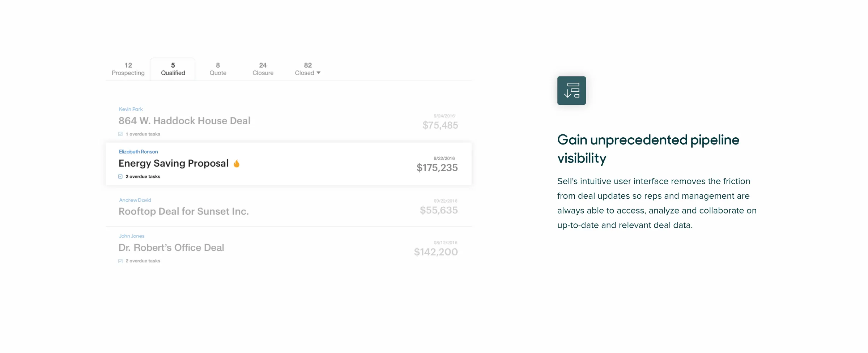Screen dimensions: 868x353
Task: Click the teal sorting icon above the heading
Action: click(x=571, y=91)
